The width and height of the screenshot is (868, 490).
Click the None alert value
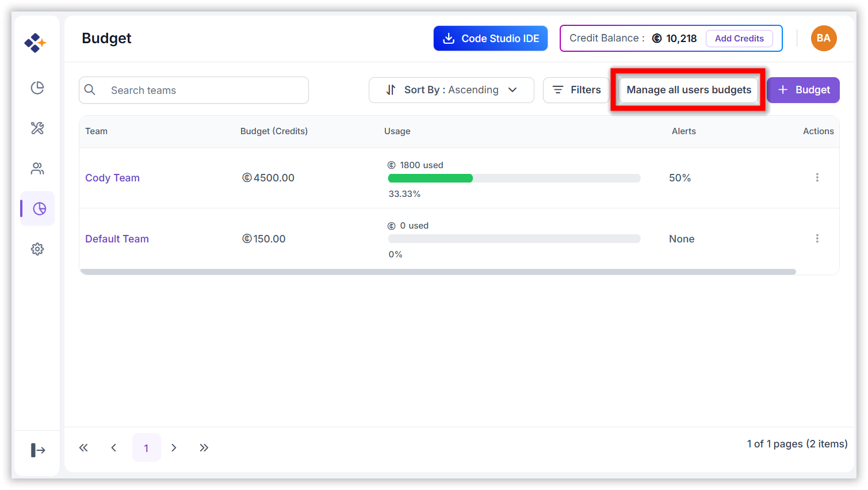[682, 239]
